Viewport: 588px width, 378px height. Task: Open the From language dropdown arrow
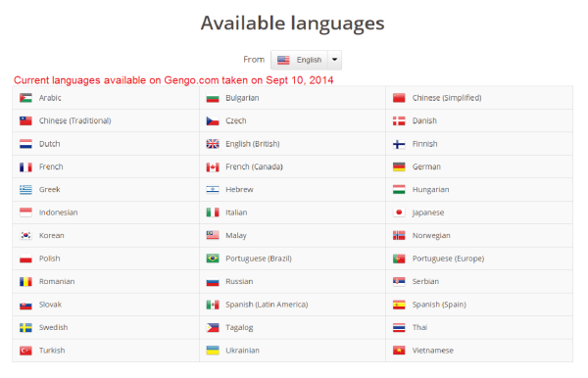(334, 60)
